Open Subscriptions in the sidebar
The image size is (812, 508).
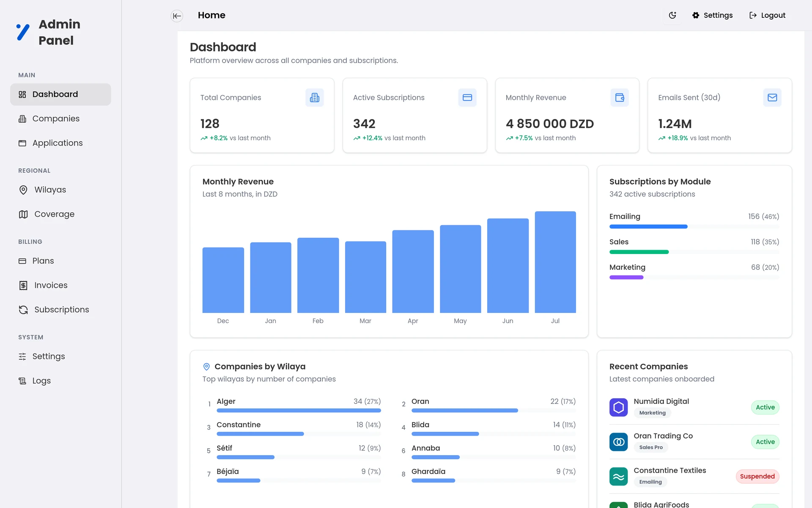click(60, 309)
